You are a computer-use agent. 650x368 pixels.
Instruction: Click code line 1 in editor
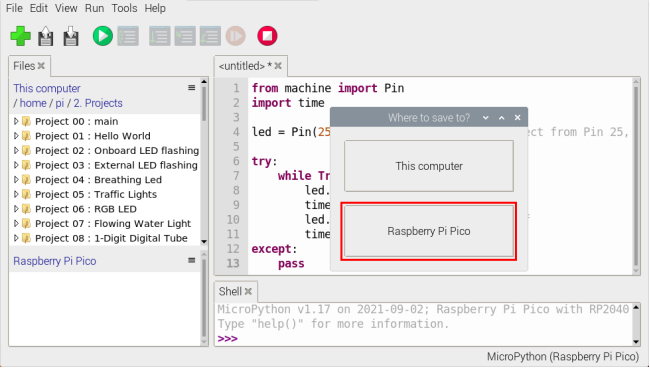coord(328,88)
